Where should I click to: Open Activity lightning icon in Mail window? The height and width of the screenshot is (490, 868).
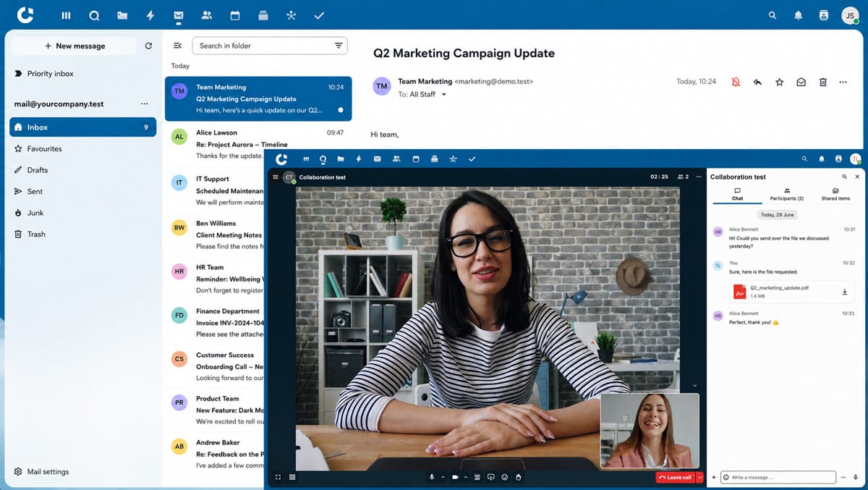point(150,15)
